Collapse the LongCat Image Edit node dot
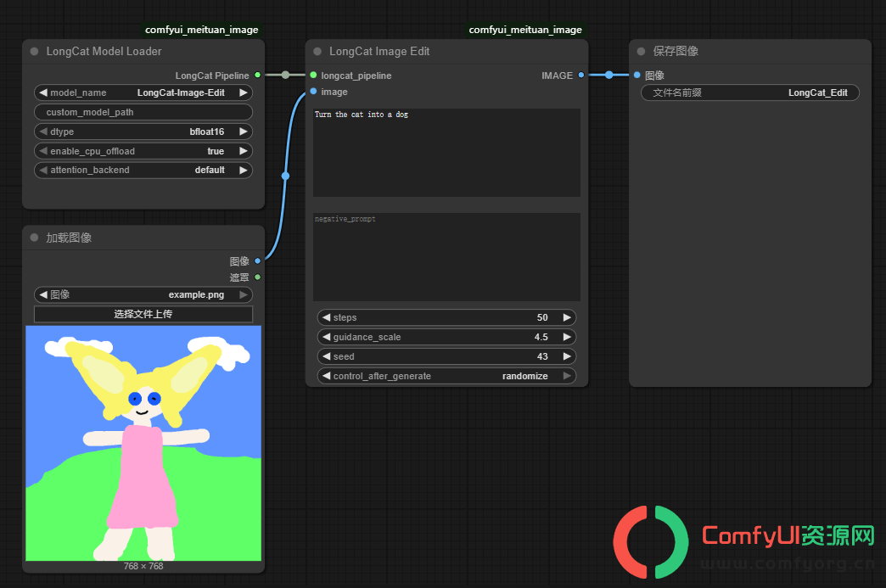The height and width of the screenshot is (588, 886). (317, 52)
